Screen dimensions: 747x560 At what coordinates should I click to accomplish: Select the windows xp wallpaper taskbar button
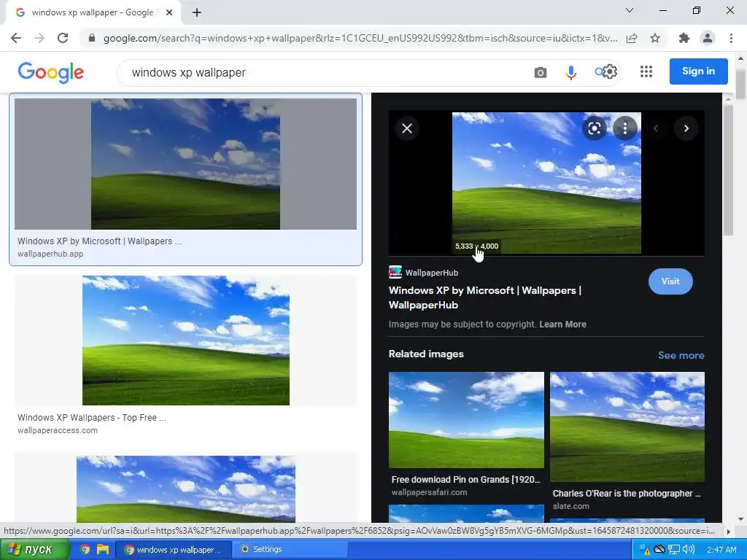point(174,550)
